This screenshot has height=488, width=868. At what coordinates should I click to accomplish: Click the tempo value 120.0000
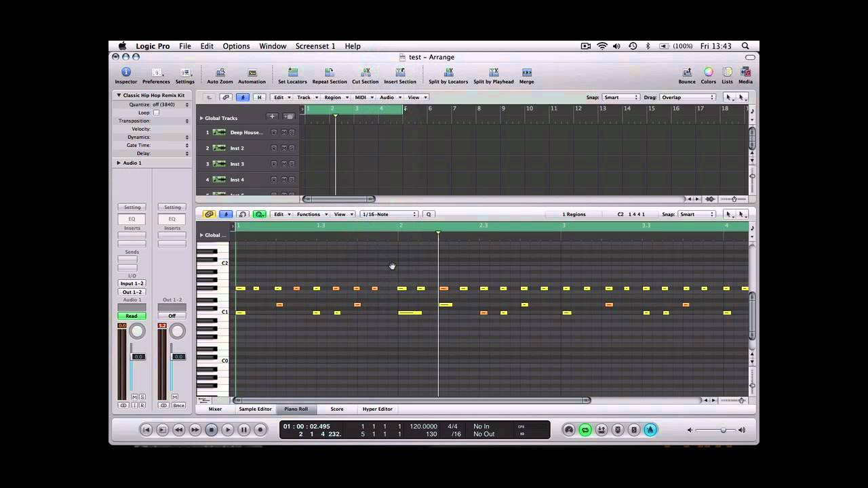pos(423,426)
